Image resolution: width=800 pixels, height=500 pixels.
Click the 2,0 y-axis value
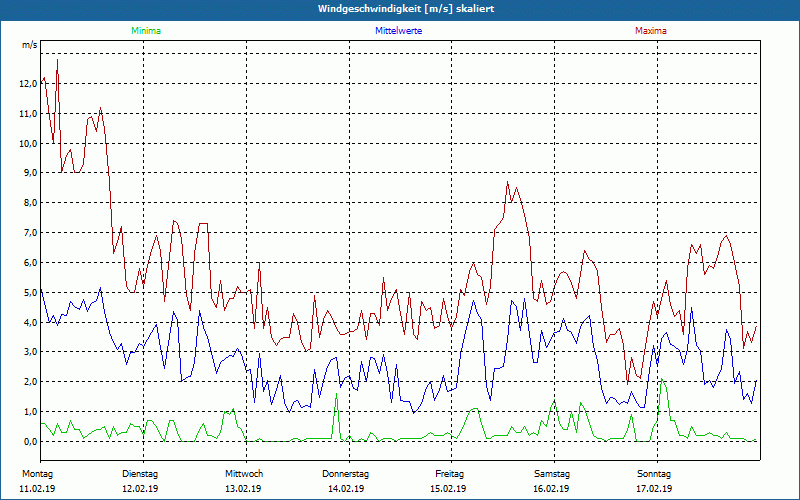(31, 382)
